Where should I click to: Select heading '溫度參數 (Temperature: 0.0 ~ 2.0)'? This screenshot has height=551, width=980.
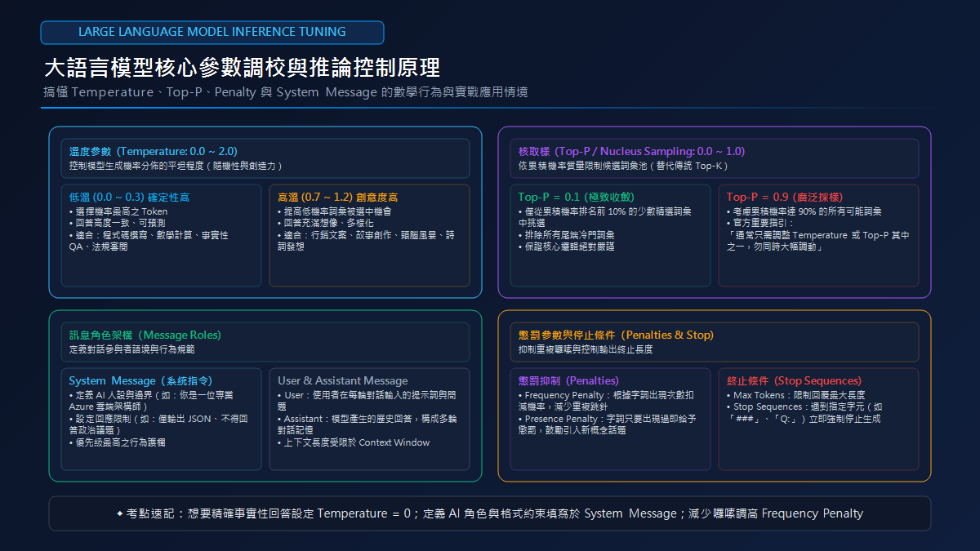tap(154, 152)
